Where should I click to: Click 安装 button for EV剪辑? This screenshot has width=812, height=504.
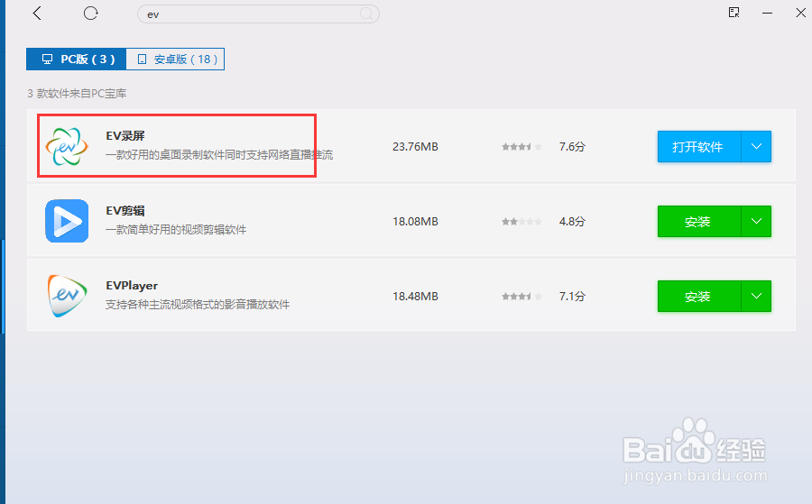coord(699,222)
